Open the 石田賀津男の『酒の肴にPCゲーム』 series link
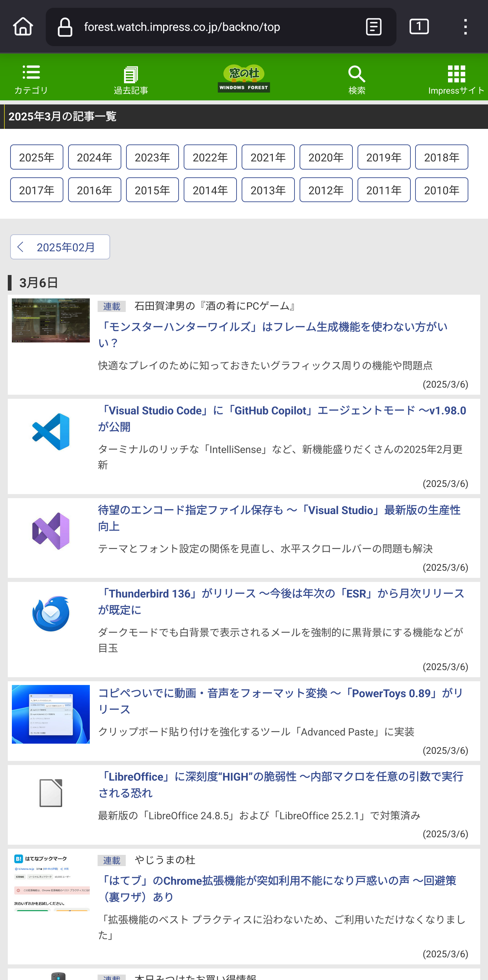Viewport: 488px width, 980px height. pos(216,306)
